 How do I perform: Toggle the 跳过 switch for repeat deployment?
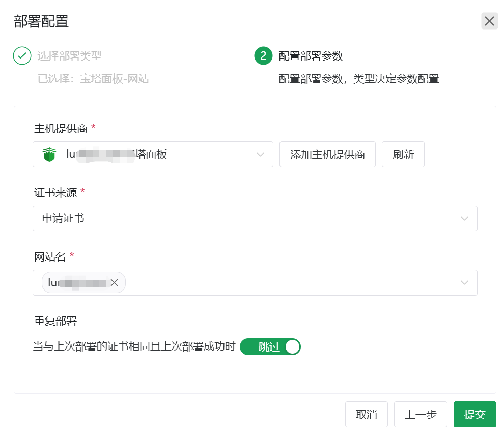[x=270, y=347]
